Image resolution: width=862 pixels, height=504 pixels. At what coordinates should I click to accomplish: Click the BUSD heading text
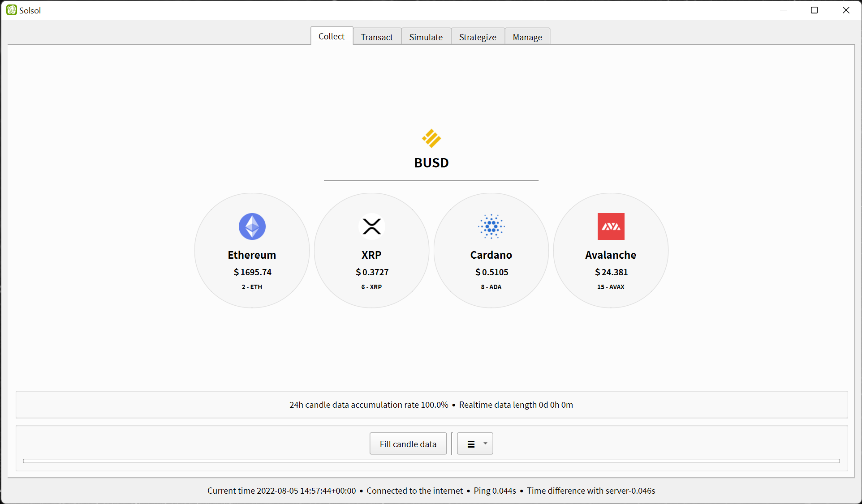(x=431, y=163)
